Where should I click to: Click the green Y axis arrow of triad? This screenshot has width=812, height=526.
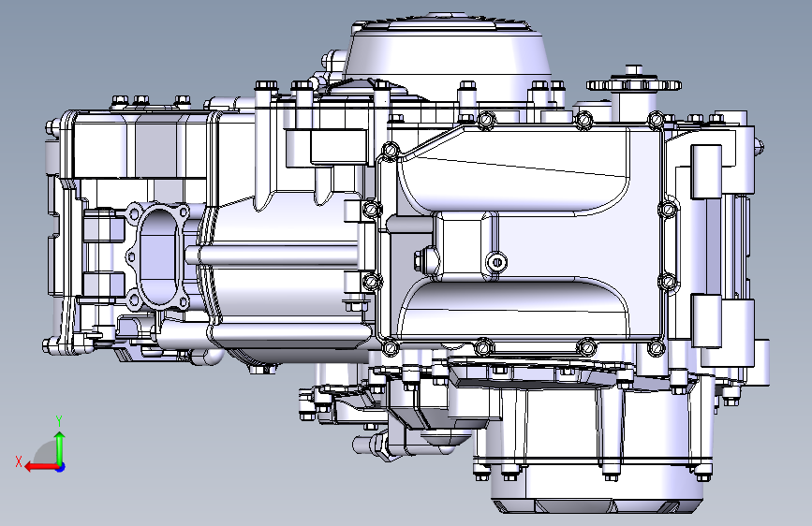click(x=60, y=447)
